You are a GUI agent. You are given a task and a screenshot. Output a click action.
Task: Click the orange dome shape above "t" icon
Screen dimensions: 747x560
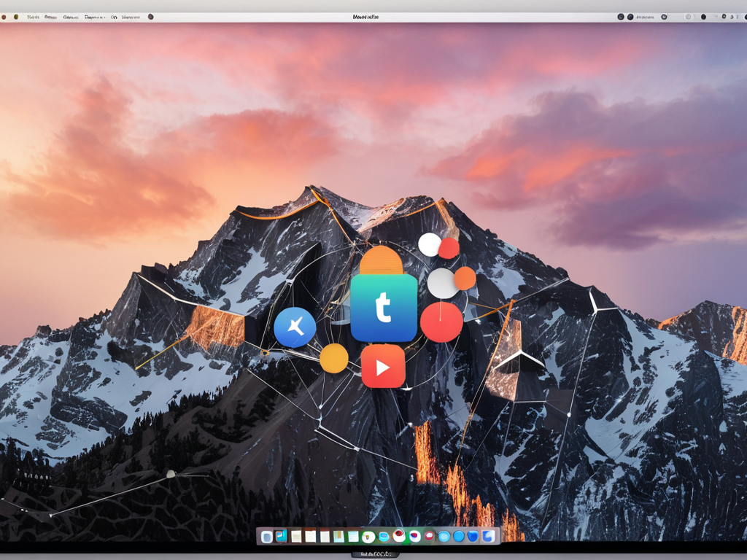pyautogui.click(x=381, y=261)
